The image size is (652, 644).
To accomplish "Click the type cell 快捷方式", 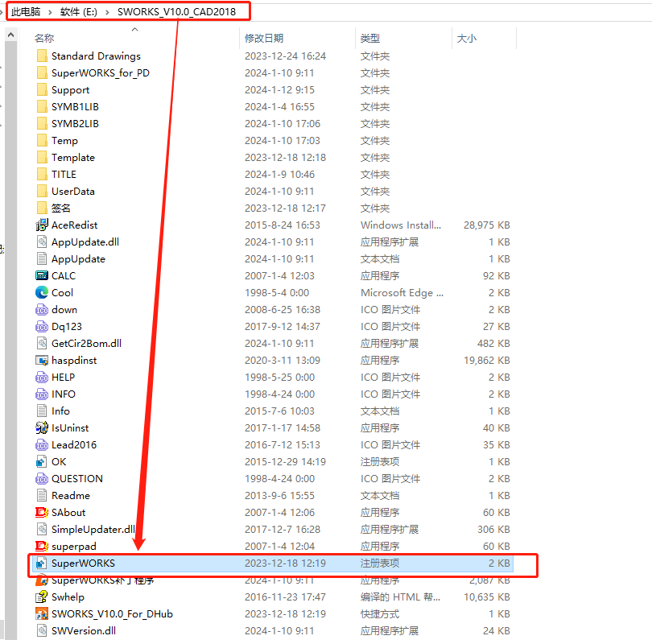I will coord(380,613).
